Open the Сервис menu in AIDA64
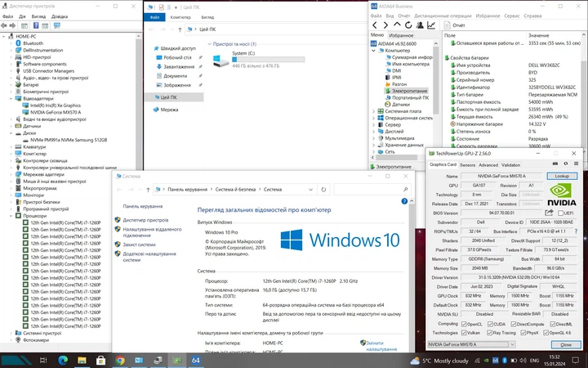Viewport: 588px width, 368px height. [511, 16]
